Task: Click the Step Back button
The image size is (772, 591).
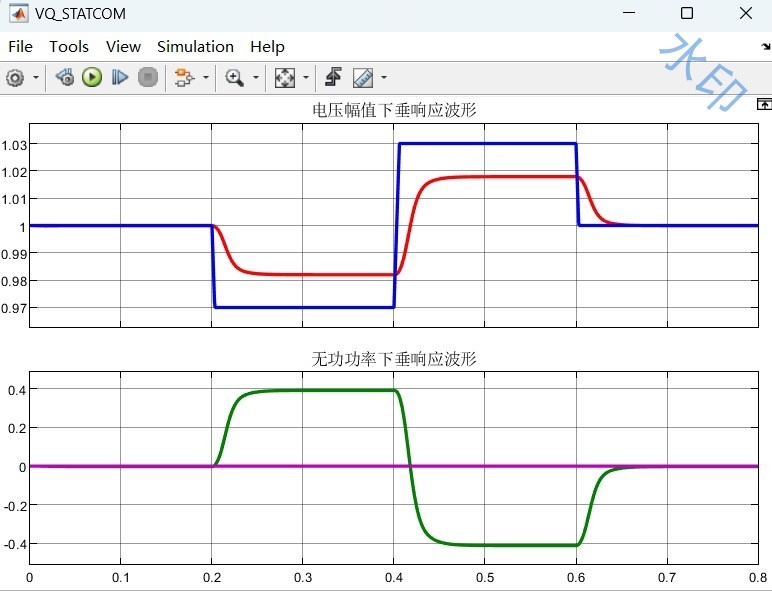Action: 64,77
